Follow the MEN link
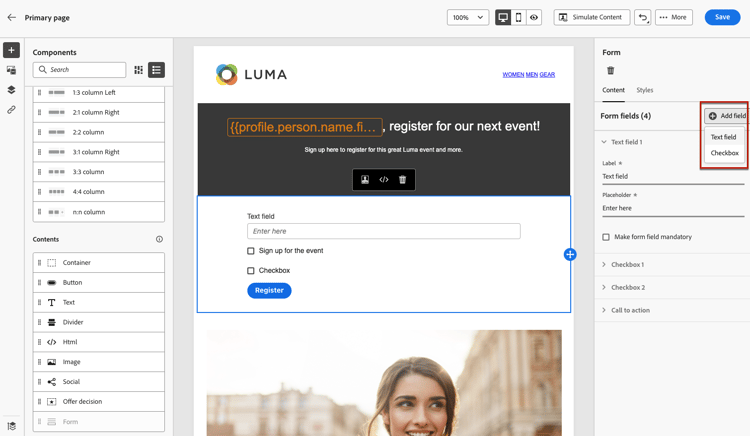This screenshot has height=436, width=750. click(532, 75)
